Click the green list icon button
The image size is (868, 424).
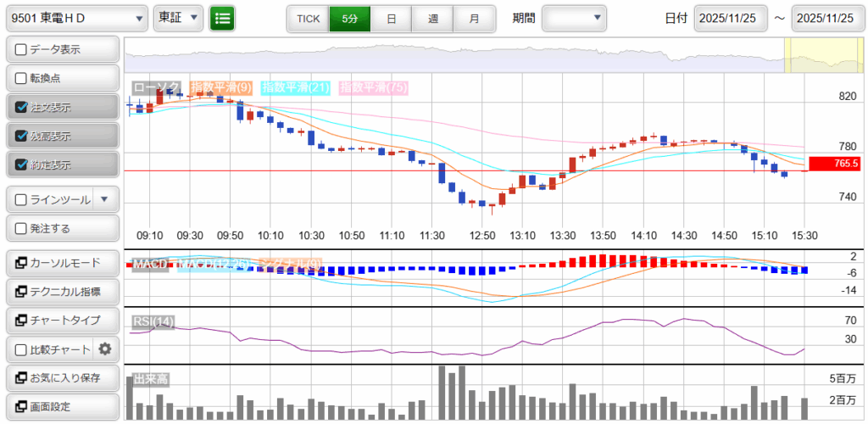coord(222,18)
